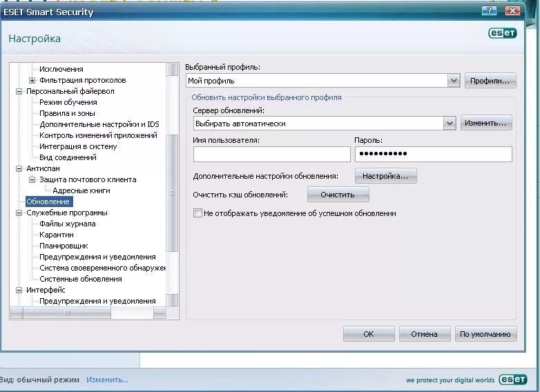Select Интерфейс in the settings tree
Screen dimensions: 540x392
tap(46, 290)
